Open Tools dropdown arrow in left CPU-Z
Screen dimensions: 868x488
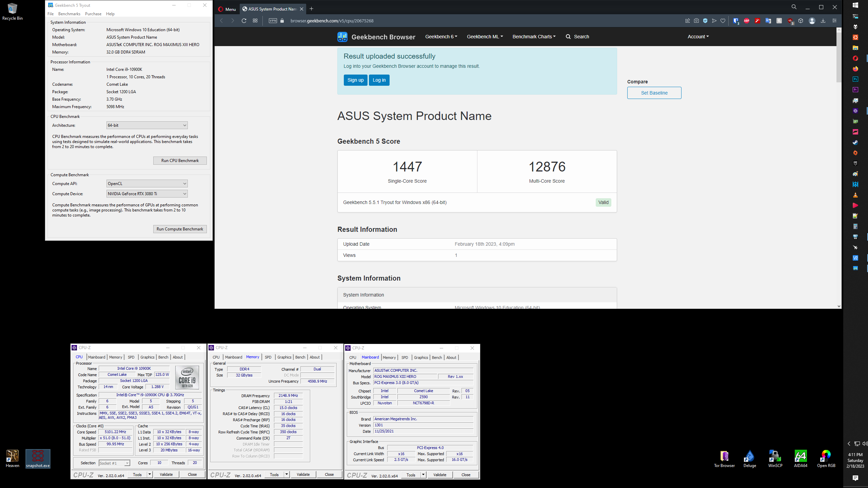coord(150,474)
